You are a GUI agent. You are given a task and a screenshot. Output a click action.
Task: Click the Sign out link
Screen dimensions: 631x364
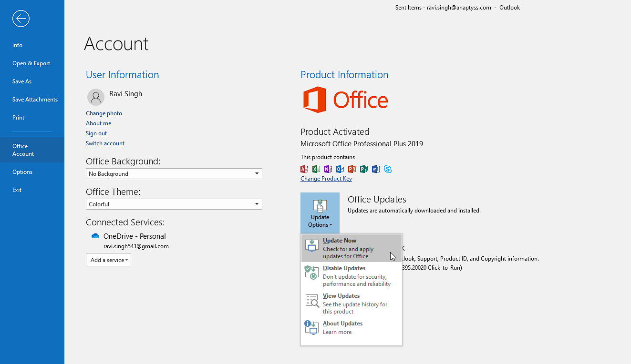(x=96, y=133)
